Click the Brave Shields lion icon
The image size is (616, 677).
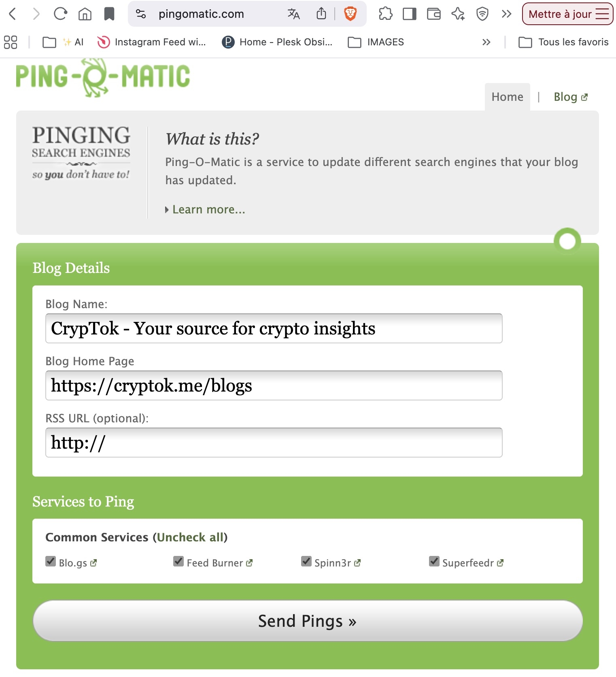tap(350, 14)
